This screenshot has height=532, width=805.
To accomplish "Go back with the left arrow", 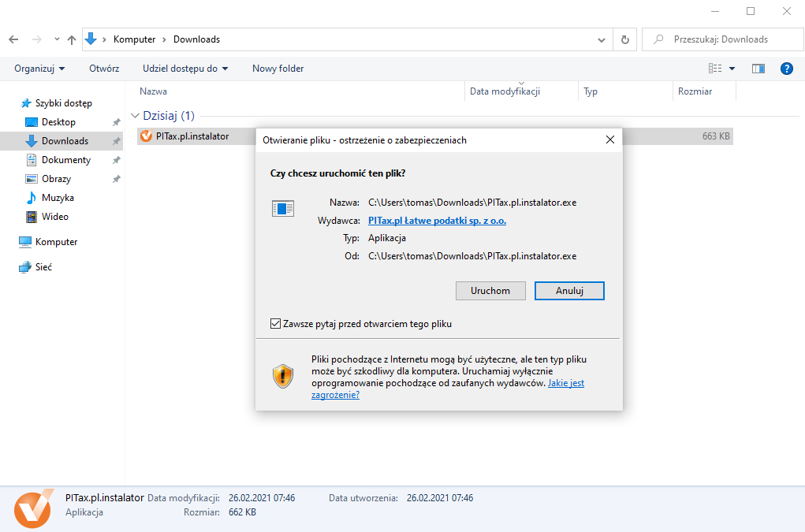I will [x=14, y=39].
